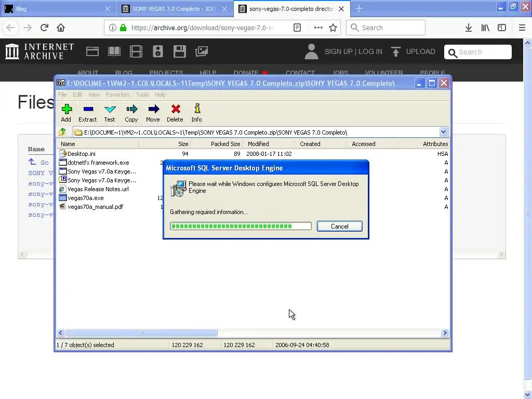Screen dimensions: 532x399
Task: Switch to SONY VEGAS 7.0 Completo tab
Action: (175, 9)
